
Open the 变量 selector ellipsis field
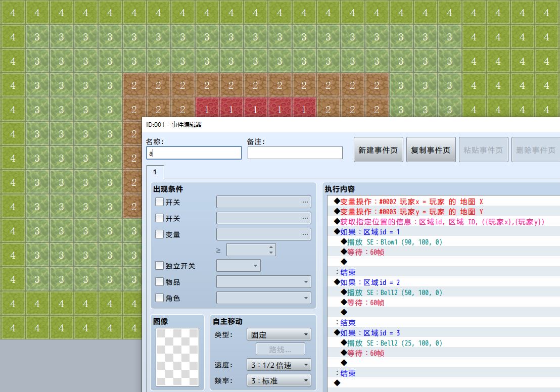coord(263,234)
